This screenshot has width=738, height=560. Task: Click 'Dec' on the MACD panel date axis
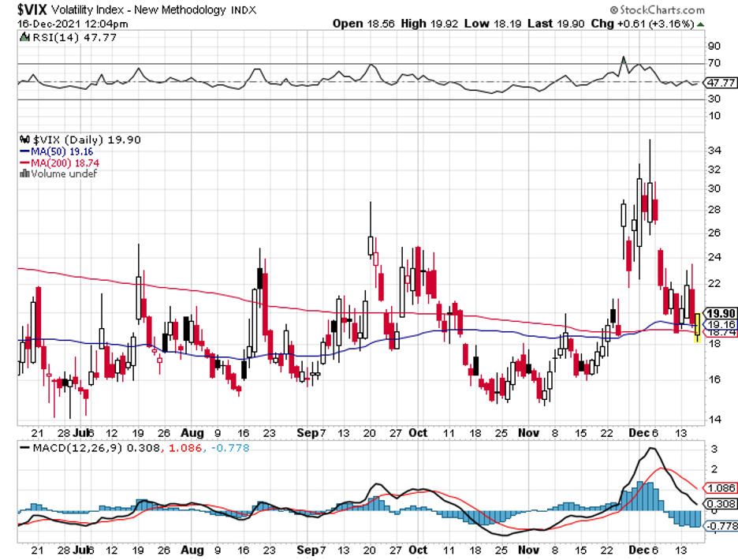tap(639, 550)
